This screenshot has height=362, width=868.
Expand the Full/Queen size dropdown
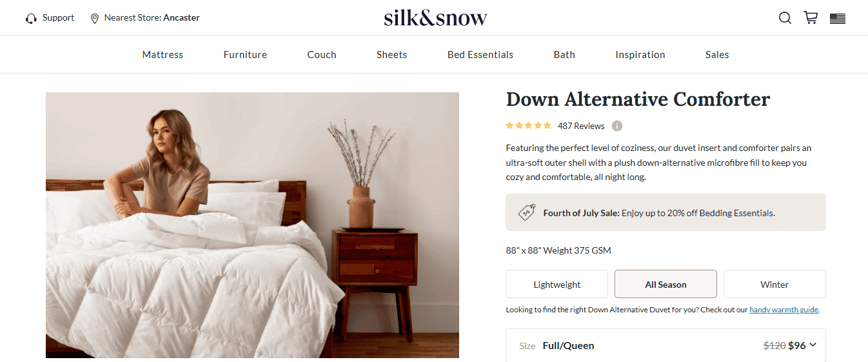coord(666,345)
